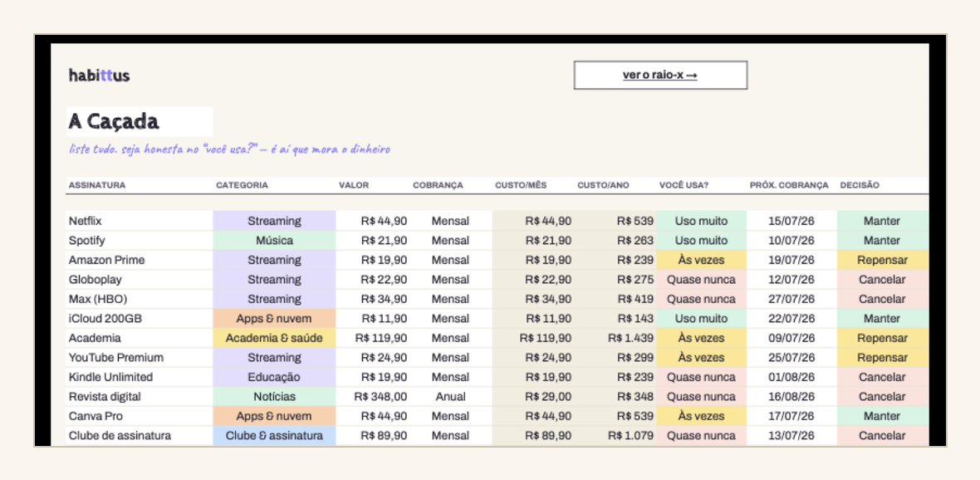Click the CUSTO/MÊS column header
This screenshot has height=480, width=980.
click(x=521, y=185)
